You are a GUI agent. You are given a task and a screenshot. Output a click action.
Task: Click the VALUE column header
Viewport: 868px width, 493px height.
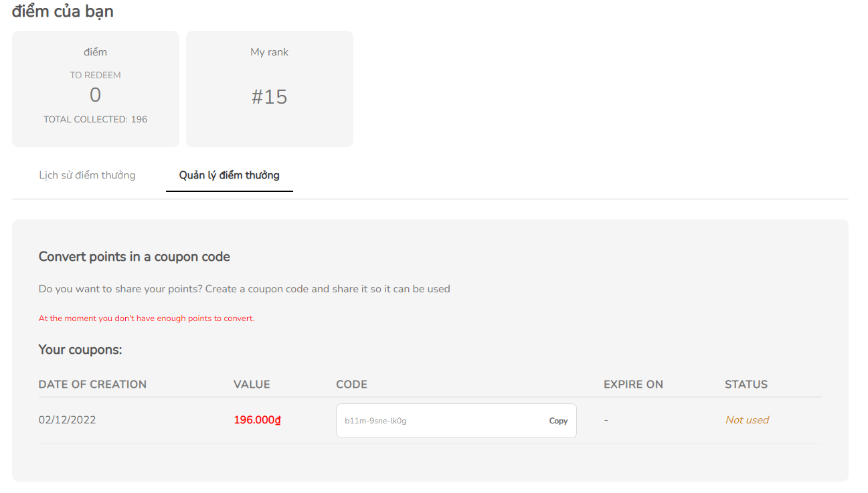[252, 385]
